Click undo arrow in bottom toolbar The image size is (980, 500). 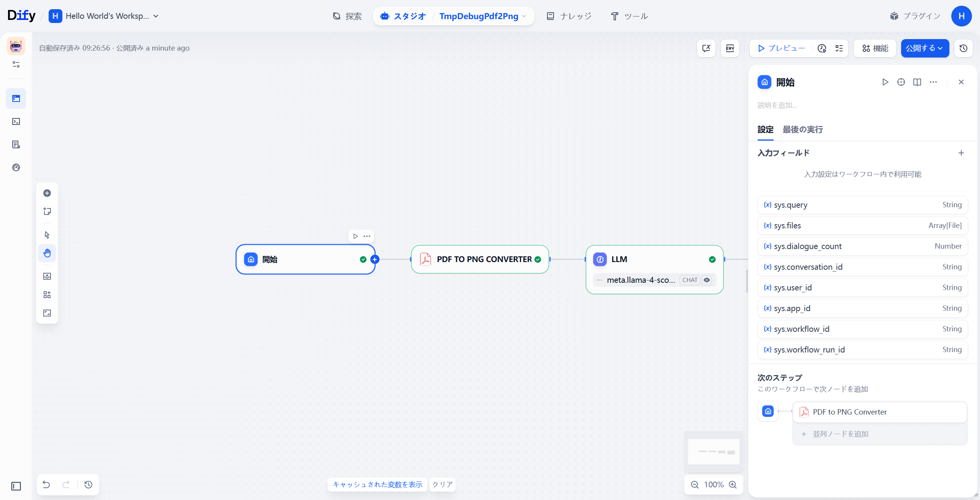tap(46, 485)
